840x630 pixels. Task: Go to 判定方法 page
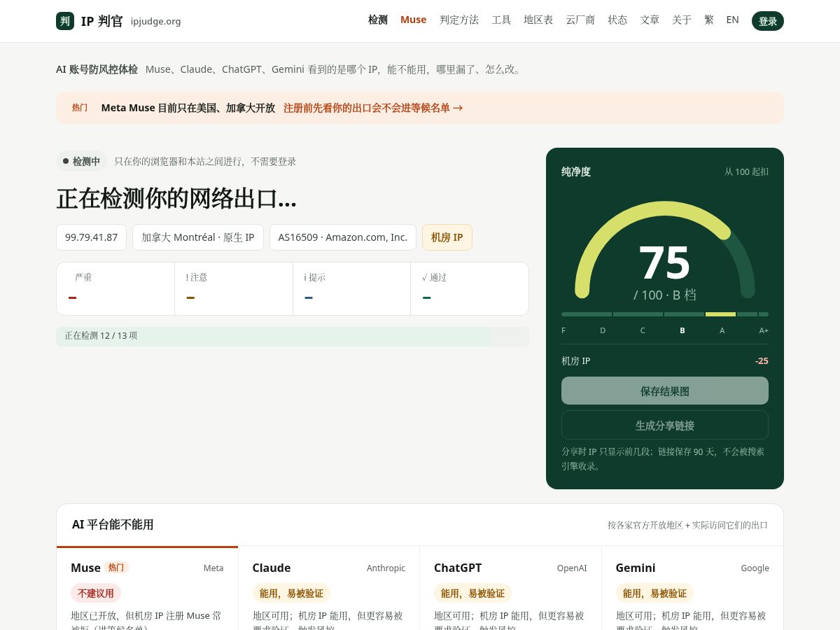point(459,20)
